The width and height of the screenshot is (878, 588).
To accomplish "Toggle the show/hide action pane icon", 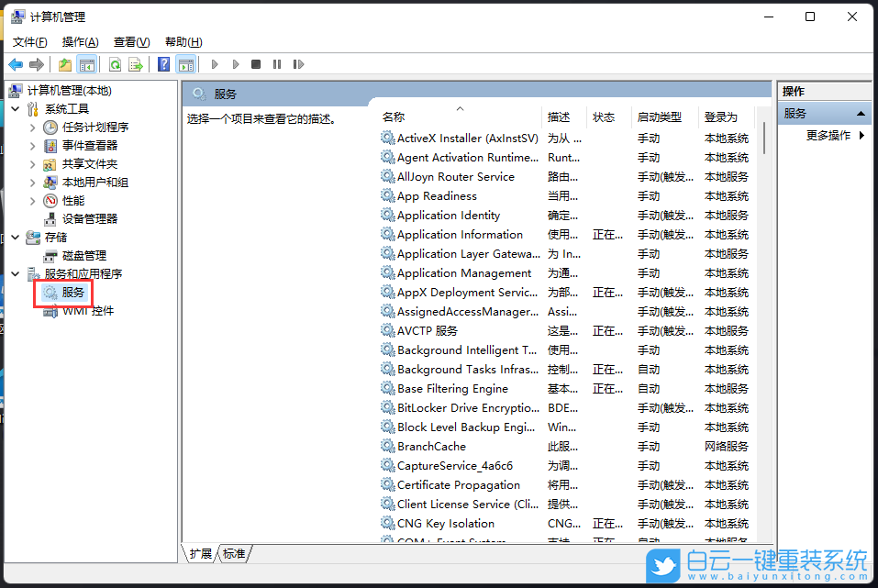I will pyautogui.click(x=186, y=64).
